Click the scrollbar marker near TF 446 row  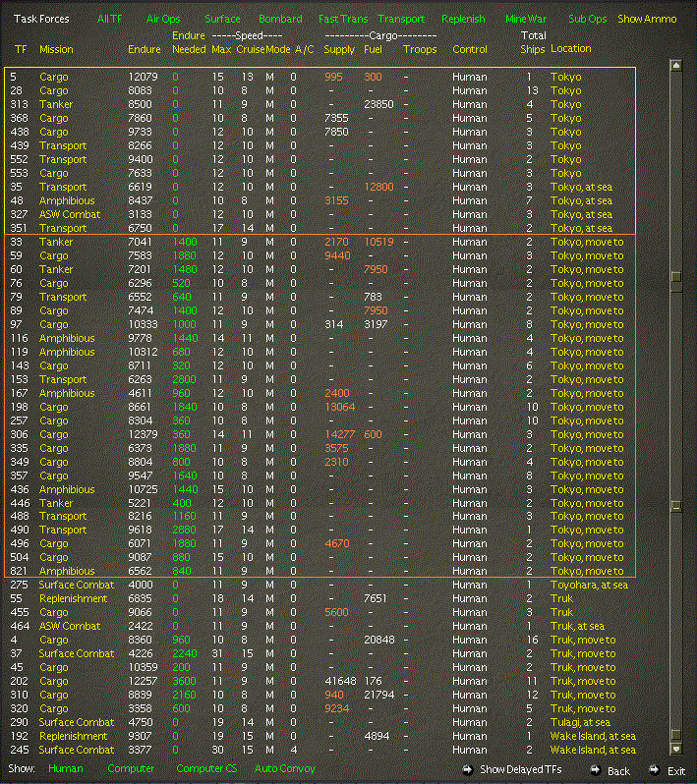click(x=676, y=506)
